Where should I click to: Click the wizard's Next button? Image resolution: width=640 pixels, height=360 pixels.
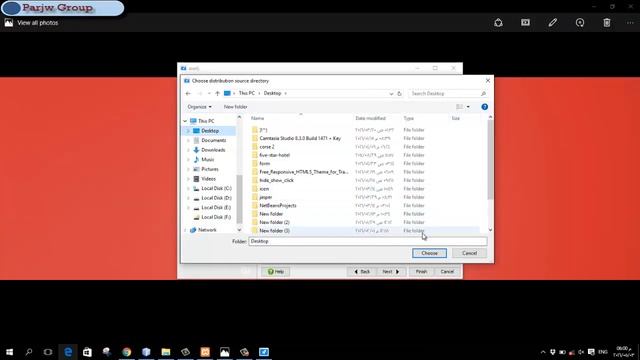pyautogui.click(x=391, y=272)
